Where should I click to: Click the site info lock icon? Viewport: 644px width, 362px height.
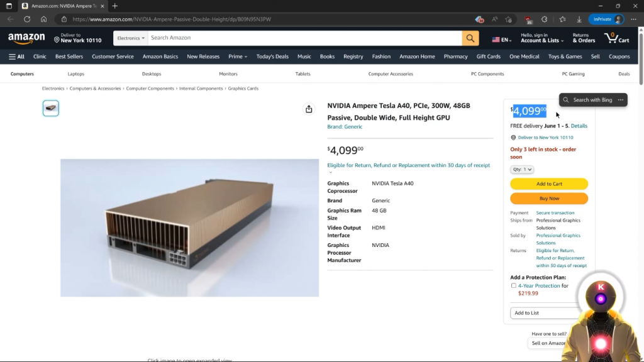[64, 19]
